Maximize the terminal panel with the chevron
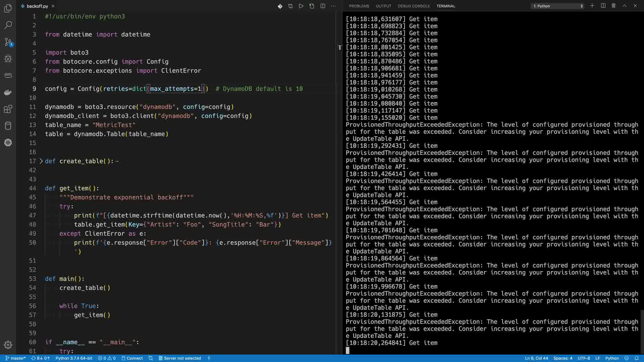Screen dimensions: 644x362 point(625,6)
